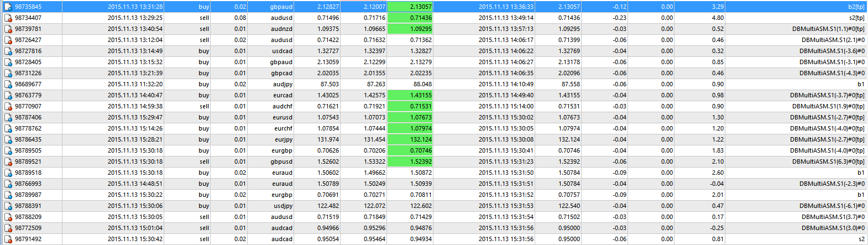The height and width of the screenshot is (245, 868).
Task: Click the close price 0.95000 of ticket 98791492
Action: pyautogui.click(x=569, y=239)
